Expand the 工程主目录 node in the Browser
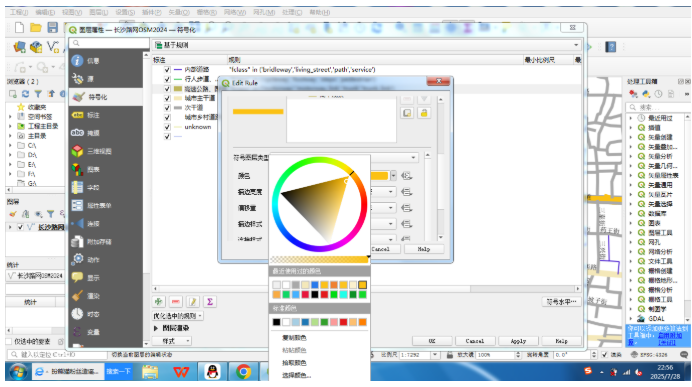Viewport: 692px width, 387px height. pos(10,126)
